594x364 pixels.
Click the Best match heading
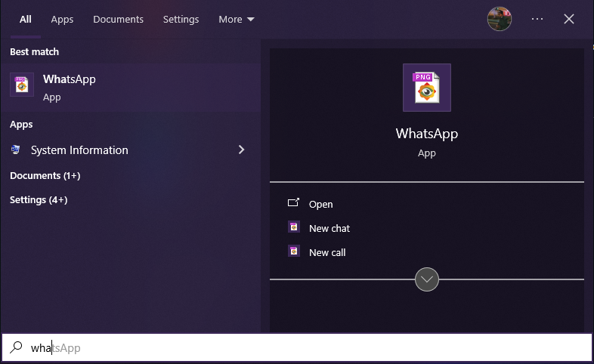coord(35,52)
